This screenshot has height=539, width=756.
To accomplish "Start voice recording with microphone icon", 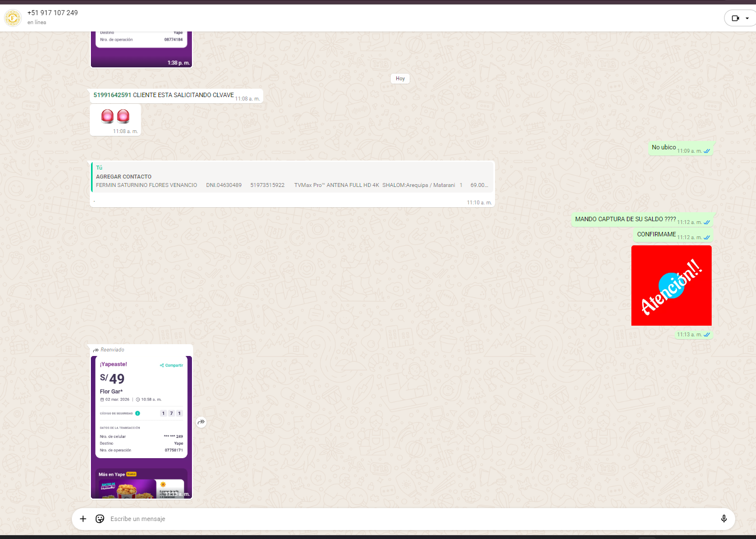I will pos(723,519).
